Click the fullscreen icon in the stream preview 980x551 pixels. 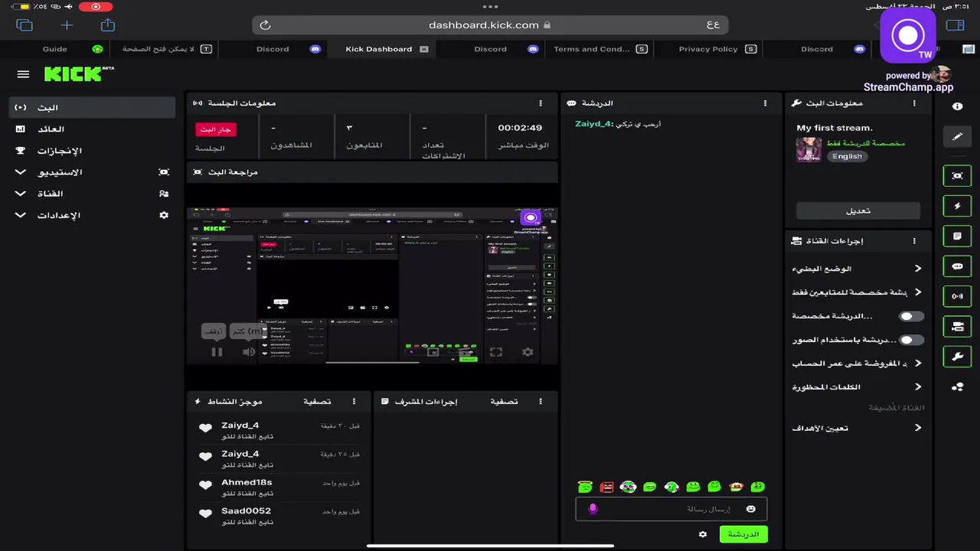tap(496, 352)
